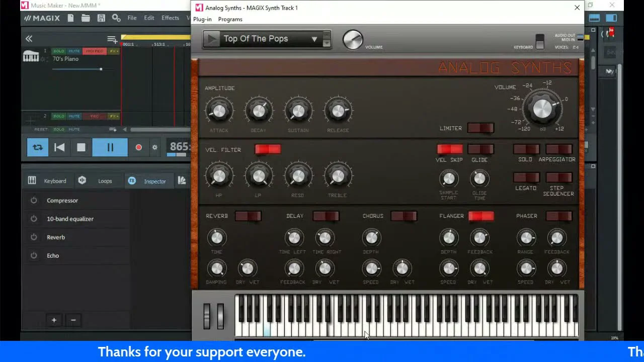Enable the Compressor effect power icon
Viewport: 644px width, 362px height.
(x=34, y=200)
